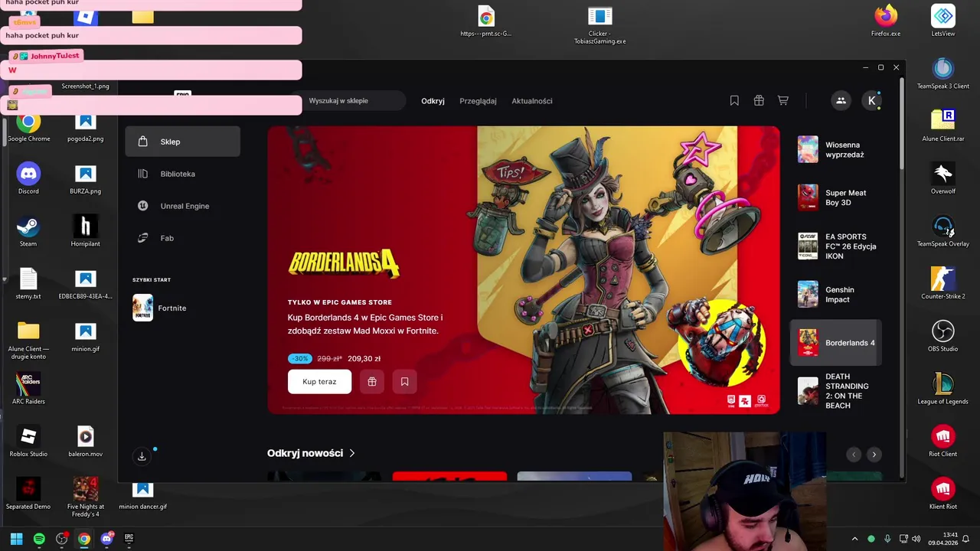The height and width of the screenshot is (551, 980).
Task: Select Super Meat Boy 3D in carousel list
Action: (835, 197)
